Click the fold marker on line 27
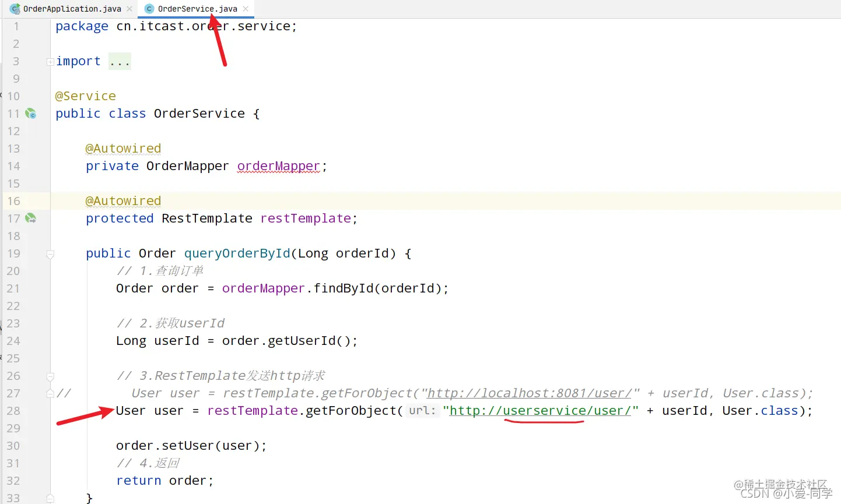The width and height of the screenshot is (841, 504). coord(50,394)
